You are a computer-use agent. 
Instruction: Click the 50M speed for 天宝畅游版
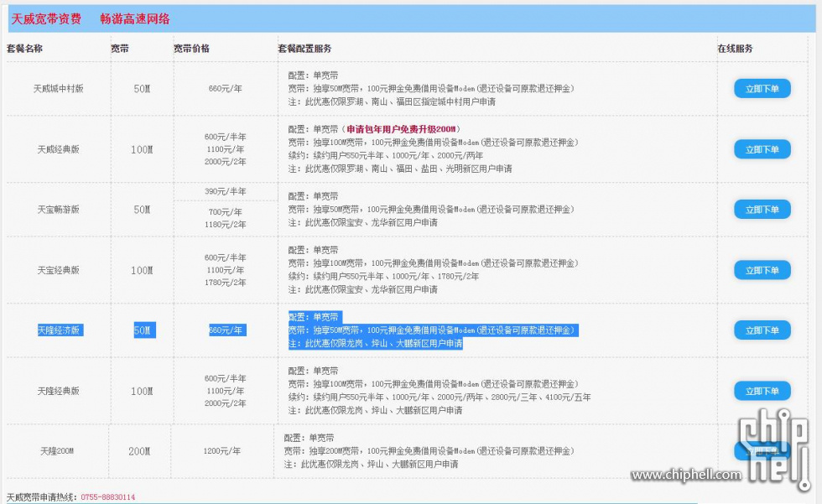click(x=142, y=210)
